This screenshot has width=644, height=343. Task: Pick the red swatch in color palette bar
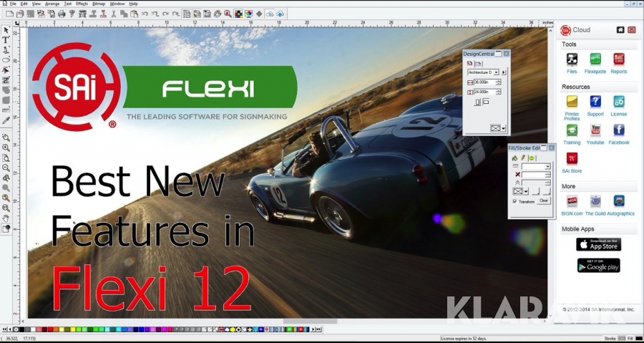(x=52, y=329)
